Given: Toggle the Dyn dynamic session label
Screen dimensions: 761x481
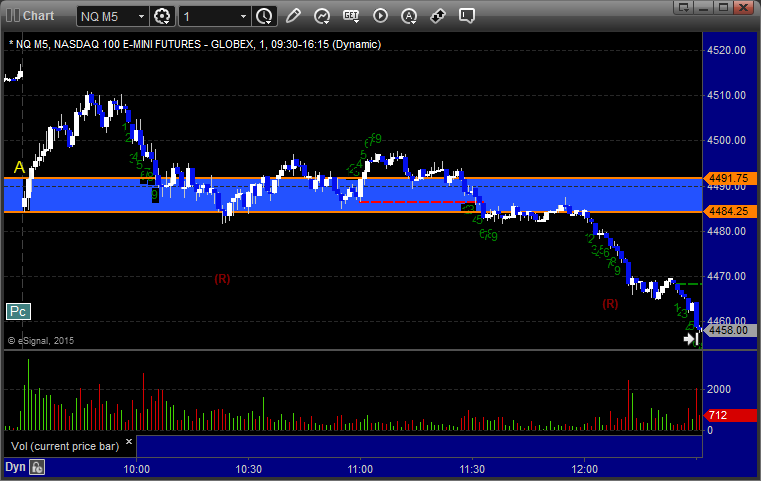Looking at the screenshot, I should point(15,467).
